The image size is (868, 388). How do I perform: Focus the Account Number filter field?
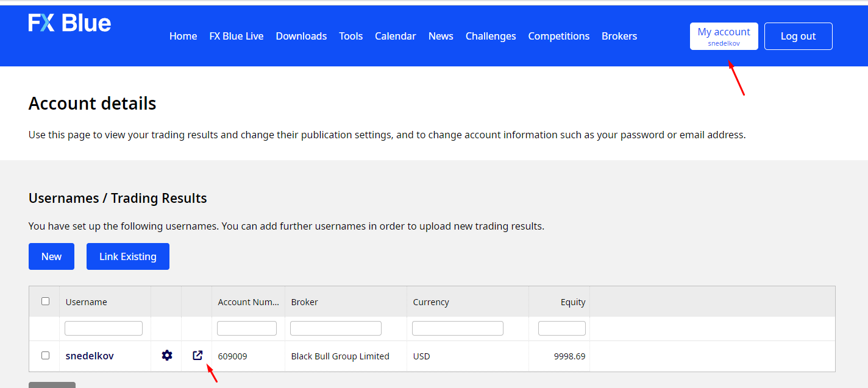(x=247, y=328)
